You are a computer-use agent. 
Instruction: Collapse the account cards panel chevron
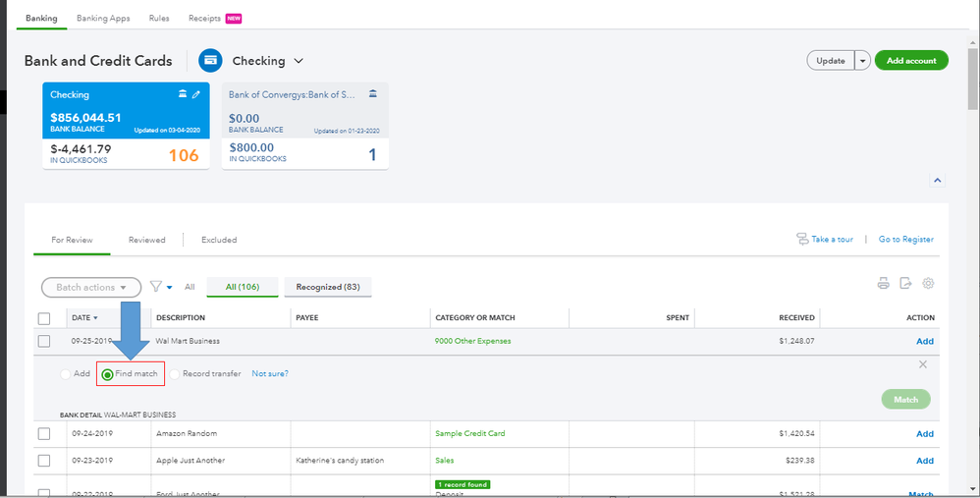pos(937,181)
